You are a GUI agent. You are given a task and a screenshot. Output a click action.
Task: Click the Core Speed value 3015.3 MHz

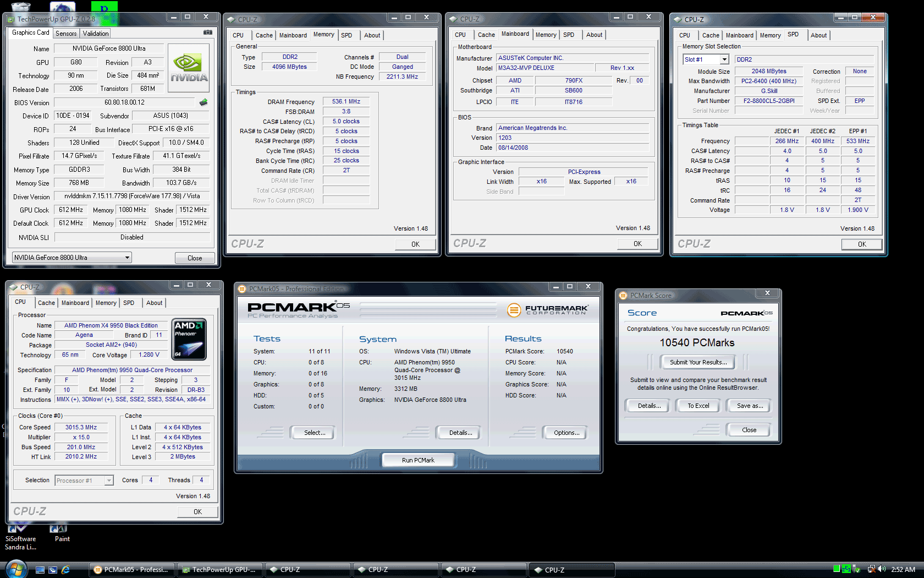click(x=81, y=427)
